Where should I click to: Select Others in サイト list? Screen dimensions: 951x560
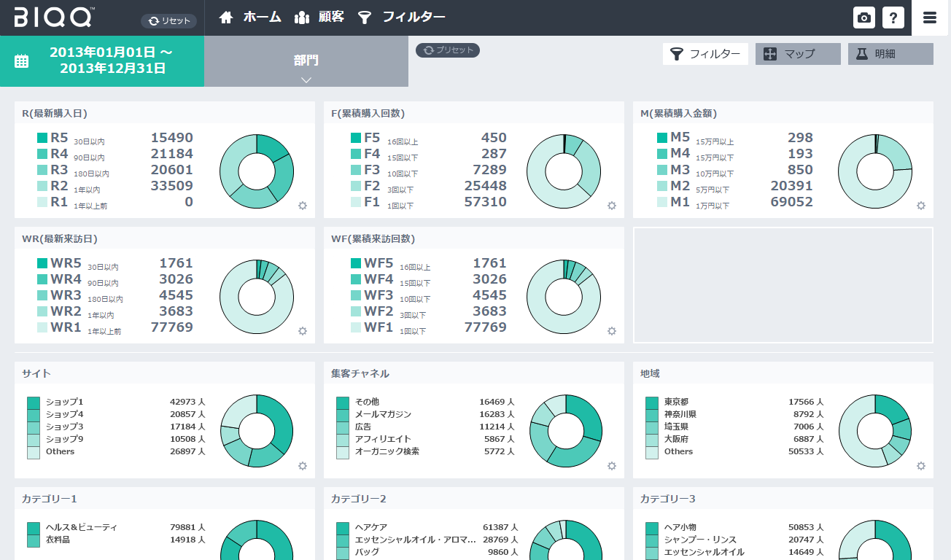click(x=60, y=451)
